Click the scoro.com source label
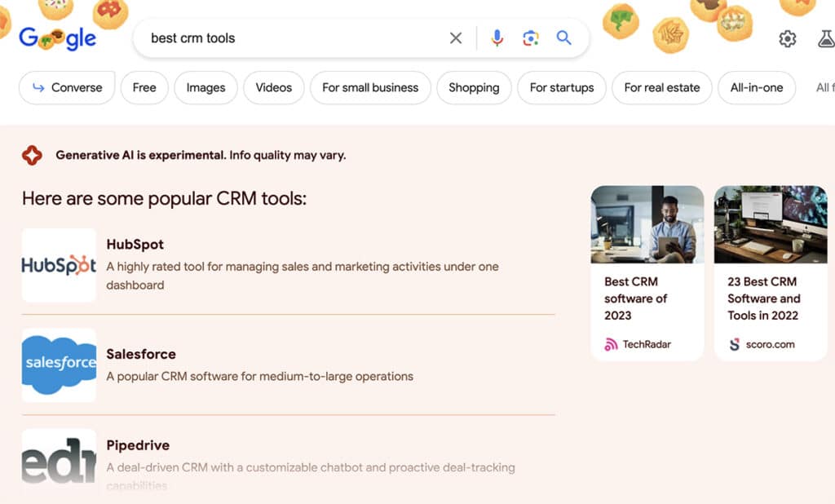This screenshot has width=835, height=504. coord(770,345)
